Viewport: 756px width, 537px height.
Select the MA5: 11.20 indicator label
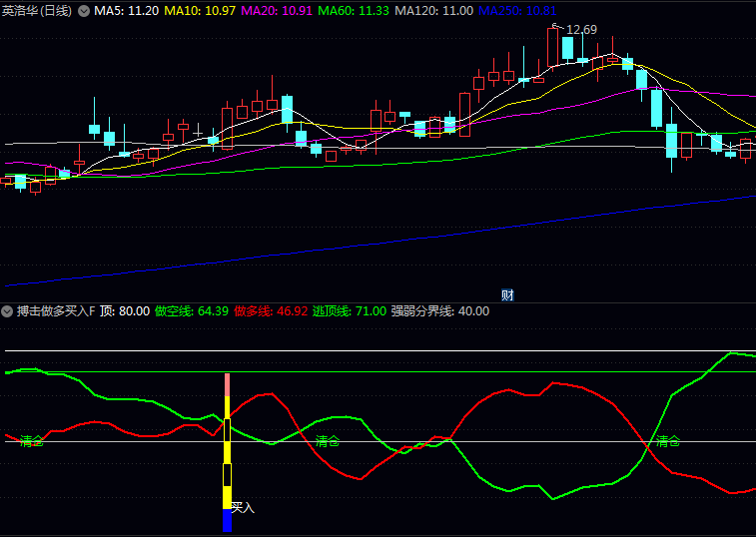126,10
